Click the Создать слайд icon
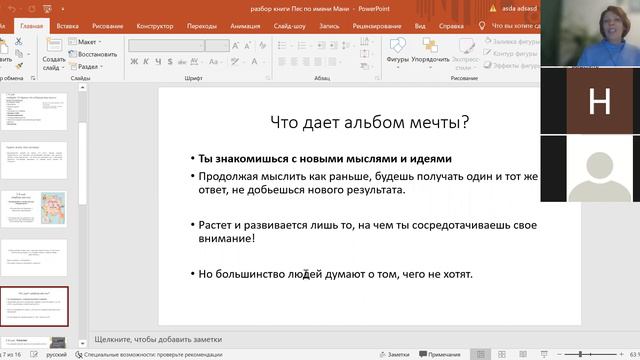The width and height of the screenshot is (640, 360). point(54,45)
